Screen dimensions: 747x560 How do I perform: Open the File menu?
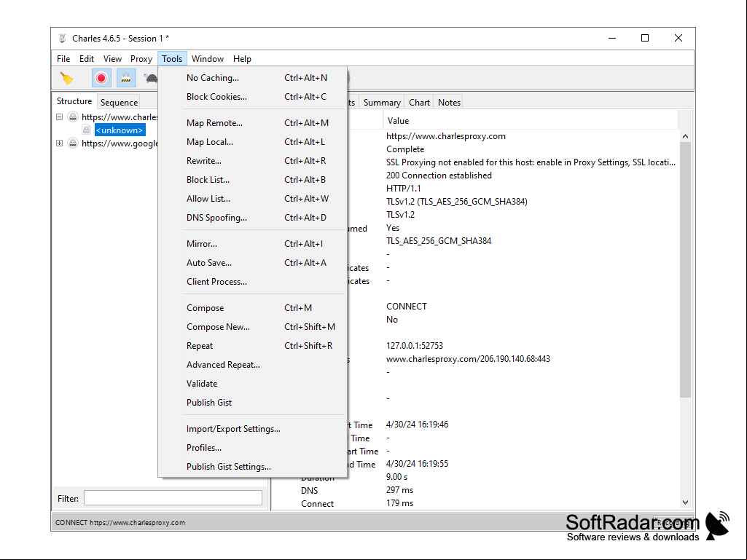click(63, 58)
